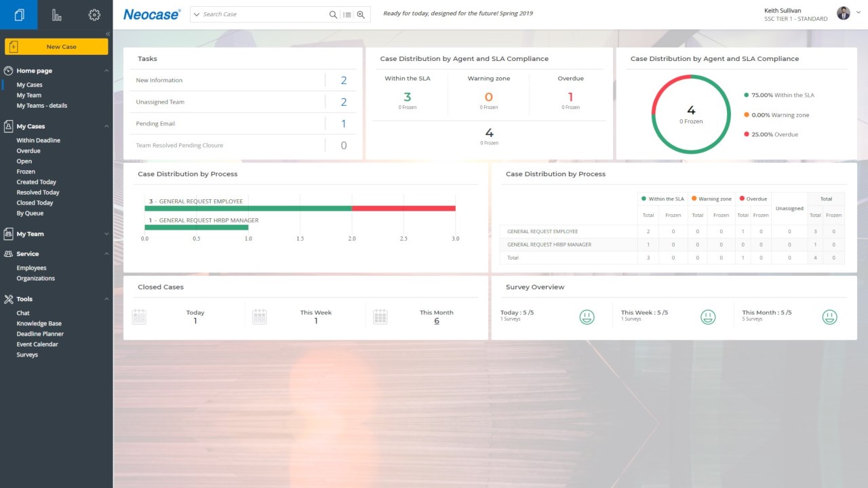Viewport: 868px width, 488px height.
Task: Open the 6 closed cases This Month
Action: [437, 321]
